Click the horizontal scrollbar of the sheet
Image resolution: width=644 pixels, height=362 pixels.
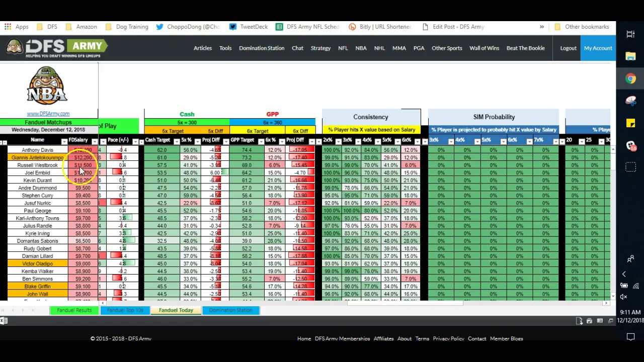click(405, 303)
